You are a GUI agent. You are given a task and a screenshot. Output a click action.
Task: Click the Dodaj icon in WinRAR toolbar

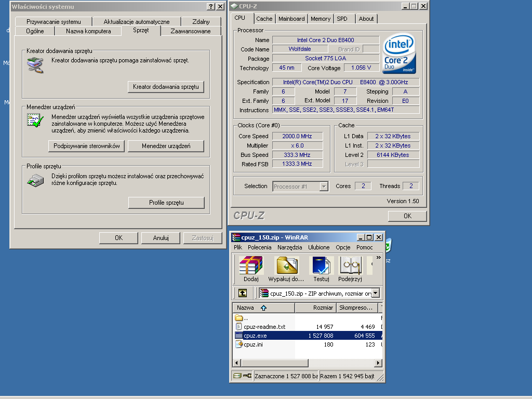[251, 265]
